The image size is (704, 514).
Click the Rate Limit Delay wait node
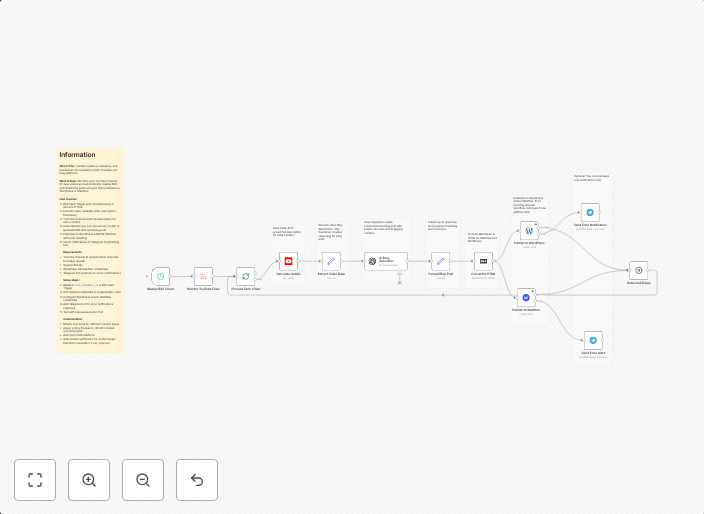pos(638,270)
